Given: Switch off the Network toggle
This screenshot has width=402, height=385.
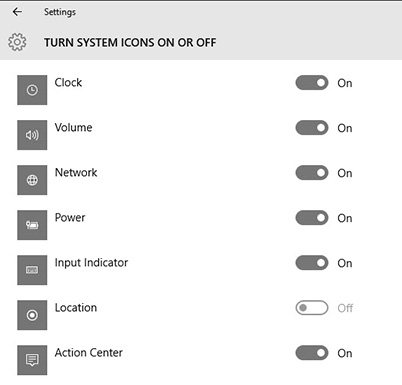Looking at the screenshot, I should (312, 173).
